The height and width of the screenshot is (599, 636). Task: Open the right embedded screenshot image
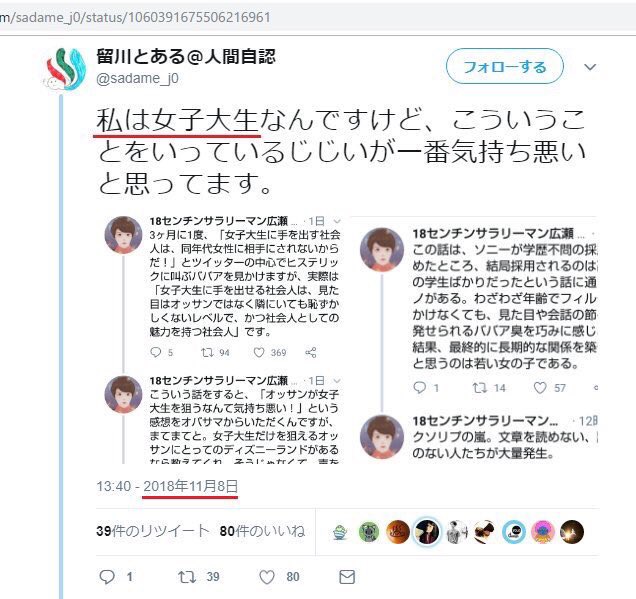(x=475, y=340)
